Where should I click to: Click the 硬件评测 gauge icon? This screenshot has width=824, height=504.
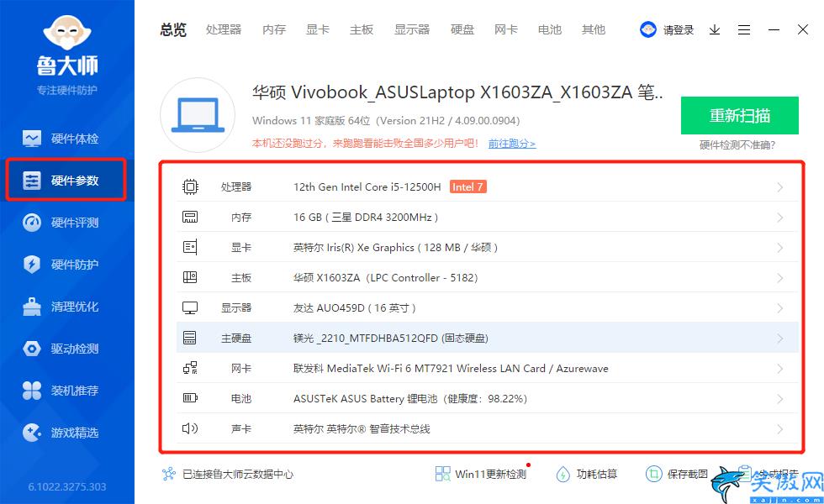[x=32, y=223]
